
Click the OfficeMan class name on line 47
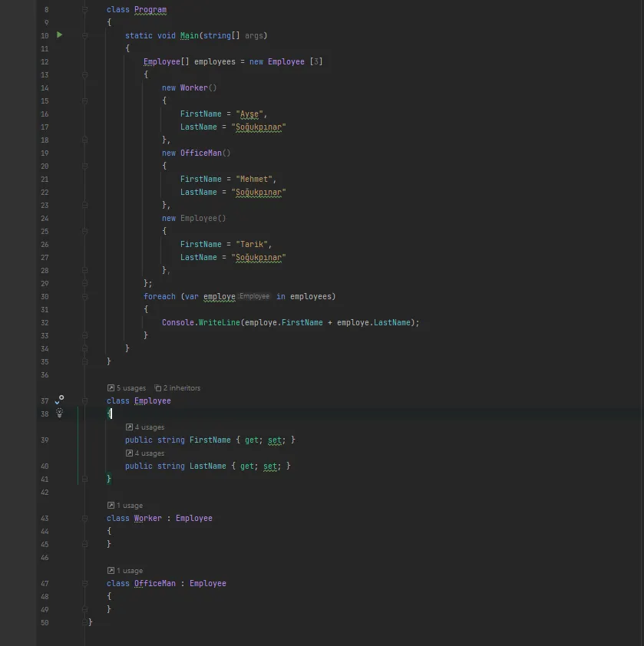[155, 583]
